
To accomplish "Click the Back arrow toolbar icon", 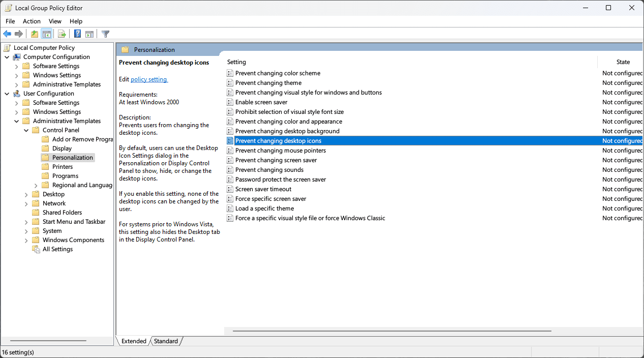I will point(7,34).
